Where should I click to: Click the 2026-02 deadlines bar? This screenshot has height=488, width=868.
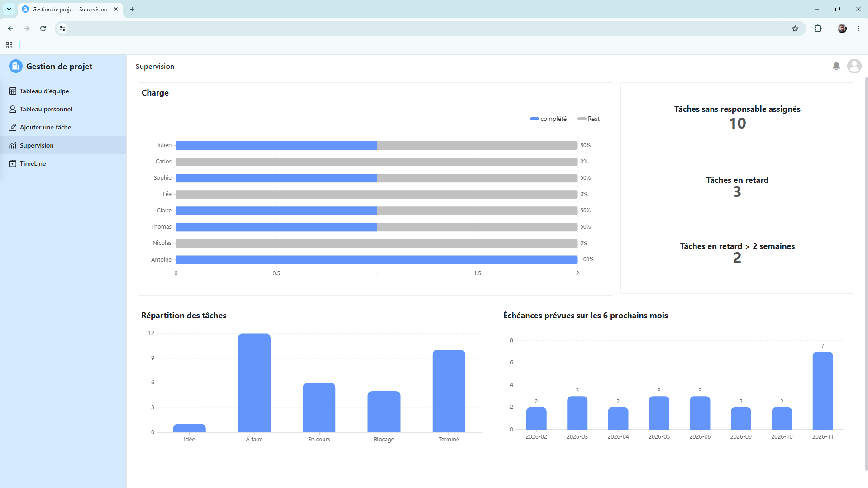[536, 418]
